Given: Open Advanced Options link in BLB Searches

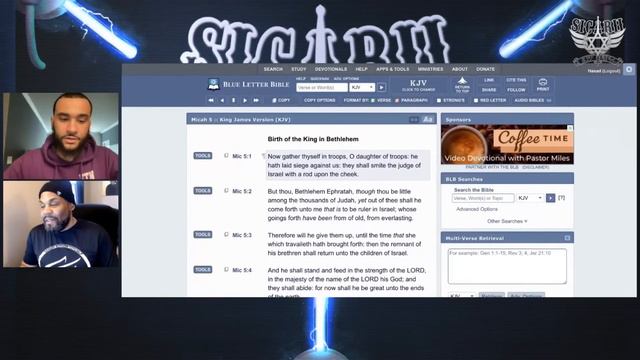Looking at the screenshot, I should pyautogui.click(x=477, y=209).
